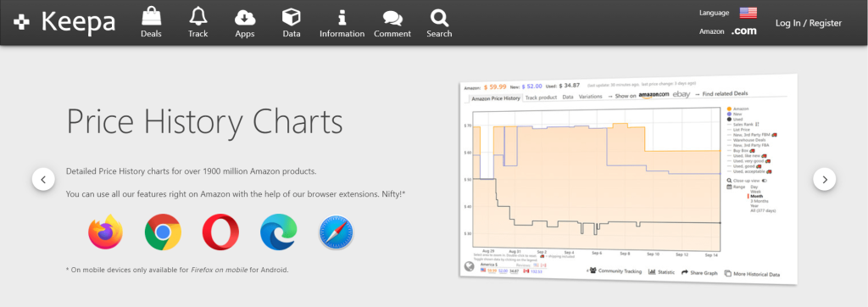Advance to the next carousel slide

point(824,179)
